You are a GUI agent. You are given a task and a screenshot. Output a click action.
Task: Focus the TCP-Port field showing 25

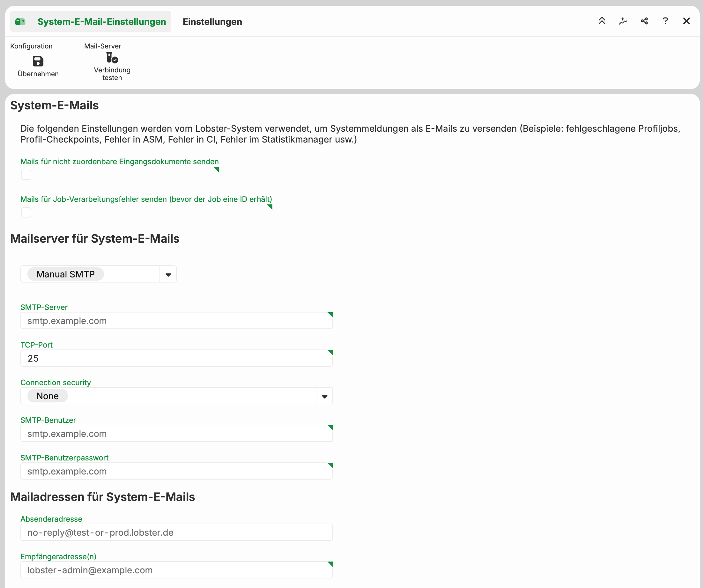tap(176, 358)
